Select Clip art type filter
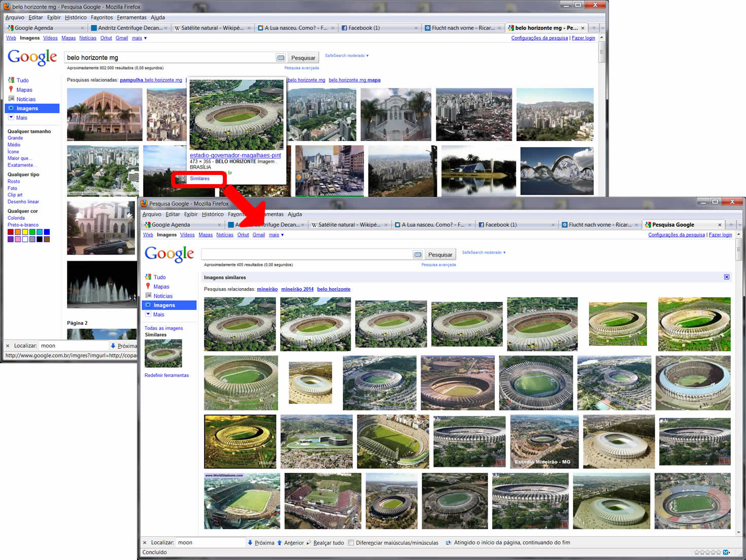Screen dimensions: 746x560 (x=15, y=195)
